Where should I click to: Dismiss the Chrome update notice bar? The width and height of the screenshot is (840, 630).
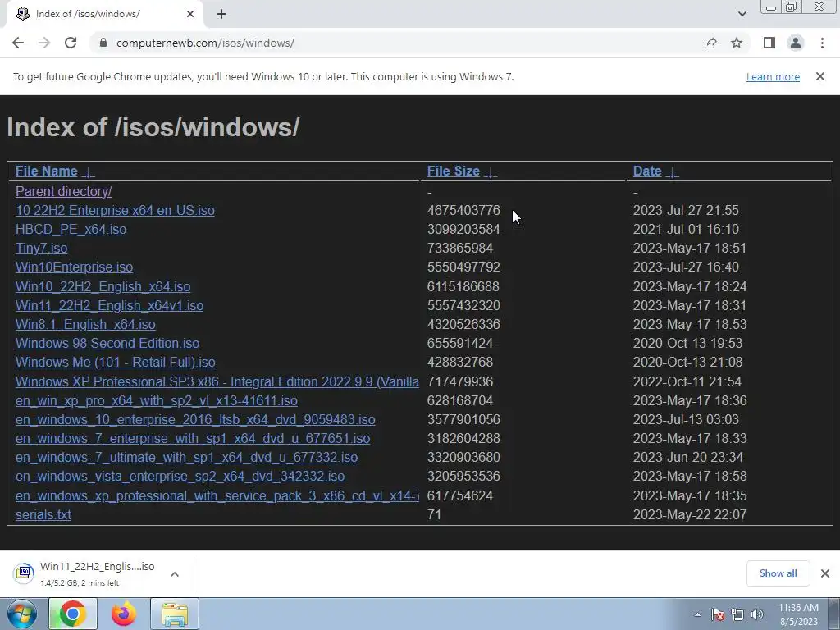pyautogui.click(x=820, y=76)
